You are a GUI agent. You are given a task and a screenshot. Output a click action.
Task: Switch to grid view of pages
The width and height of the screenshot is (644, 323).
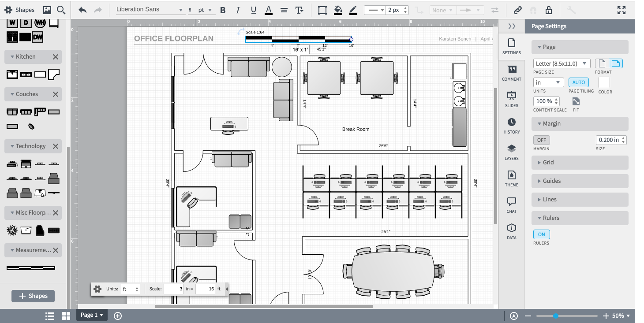coord(66,316)
